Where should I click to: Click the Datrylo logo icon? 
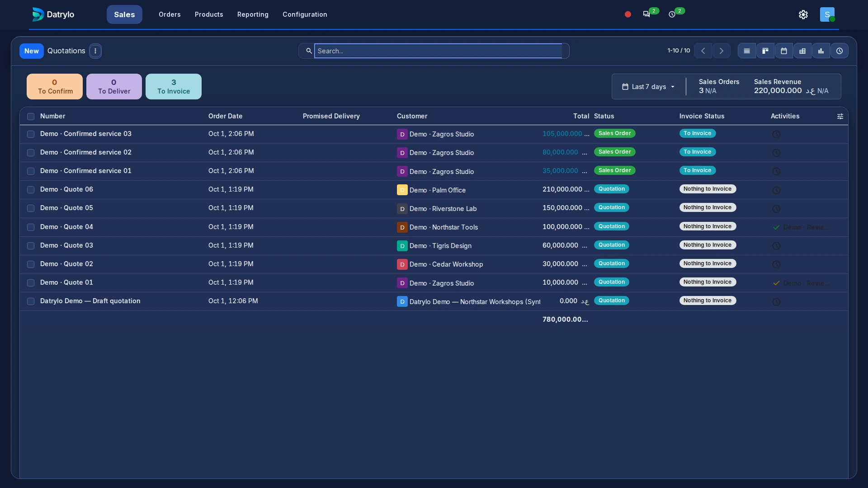click(38, 14)
